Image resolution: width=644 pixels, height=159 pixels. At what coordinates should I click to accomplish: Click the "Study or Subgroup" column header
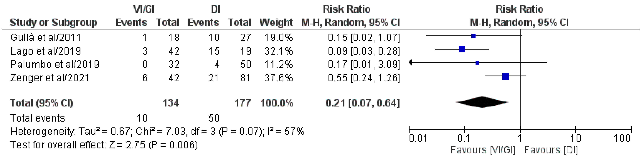(54, 23)
